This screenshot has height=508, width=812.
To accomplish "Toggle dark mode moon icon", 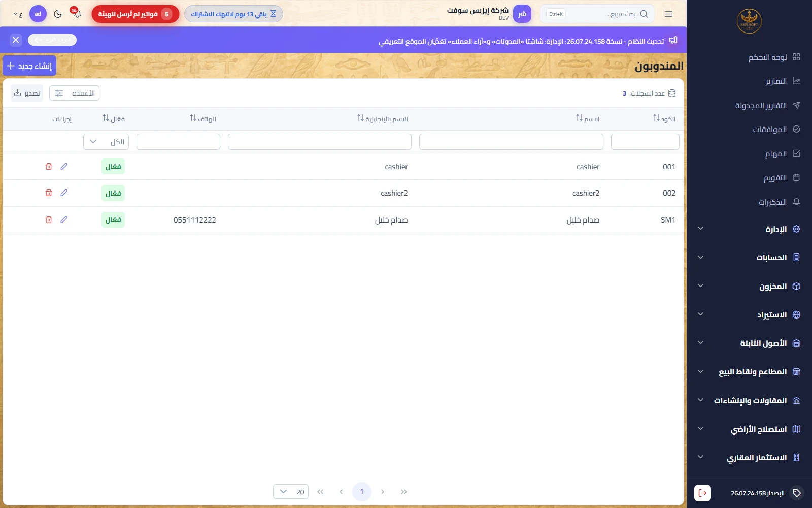I will point(58,14).
